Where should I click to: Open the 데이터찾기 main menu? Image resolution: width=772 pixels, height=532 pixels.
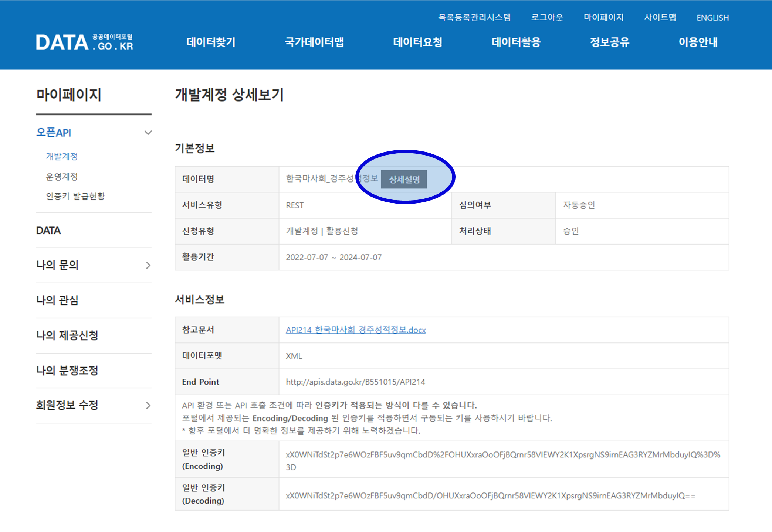pos(211,42)
